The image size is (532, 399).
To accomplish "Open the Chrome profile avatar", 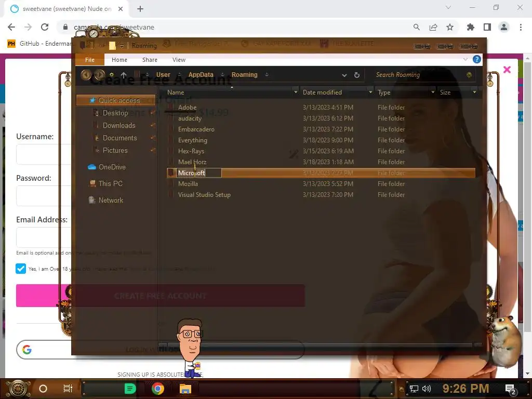I will (504, 27).
